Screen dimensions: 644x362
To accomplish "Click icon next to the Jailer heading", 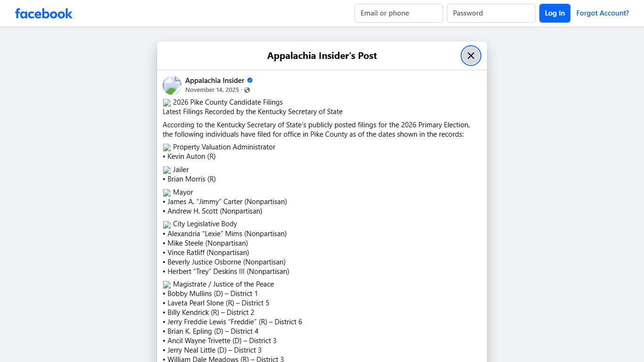I will point(166,170).
